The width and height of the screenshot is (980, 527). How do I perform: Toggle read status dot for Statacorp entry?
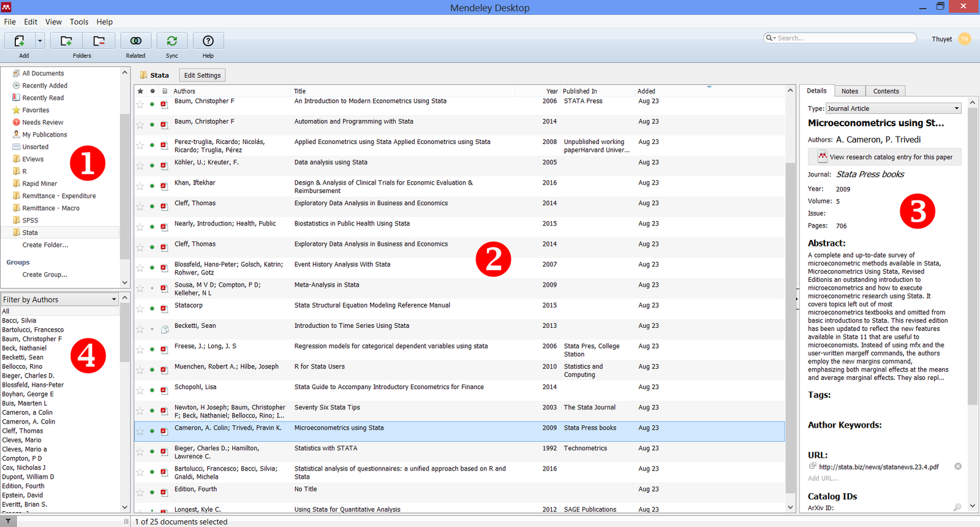coord(153,309)
